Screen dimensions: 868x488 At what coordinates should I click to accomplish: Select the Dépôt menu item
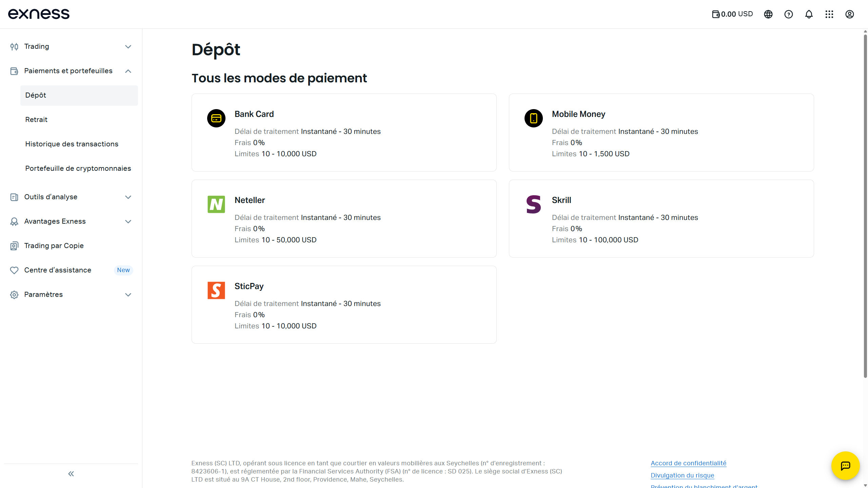(x=79, y=95)
